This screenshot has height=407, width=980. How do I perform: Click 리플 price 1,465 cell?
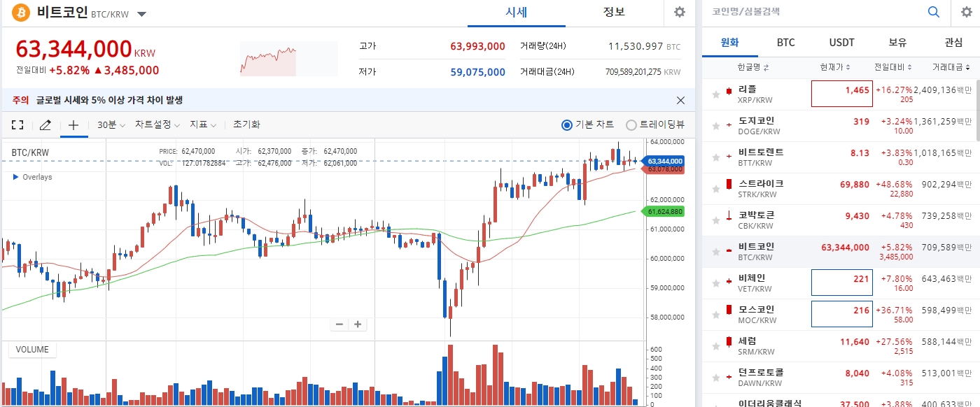pyautogui.click(x=842, y=94)
